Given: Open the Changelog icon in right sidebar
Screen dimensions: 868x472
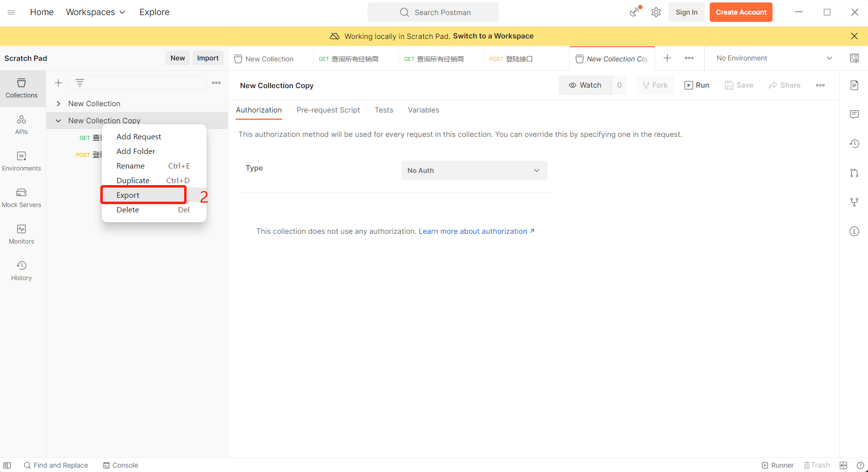Looking at the screenshot, I should point(854,144).
